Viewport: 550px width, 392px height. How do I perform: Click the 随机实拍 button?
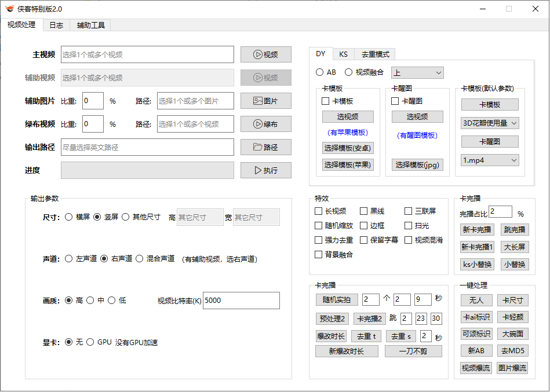pos(337,299)
